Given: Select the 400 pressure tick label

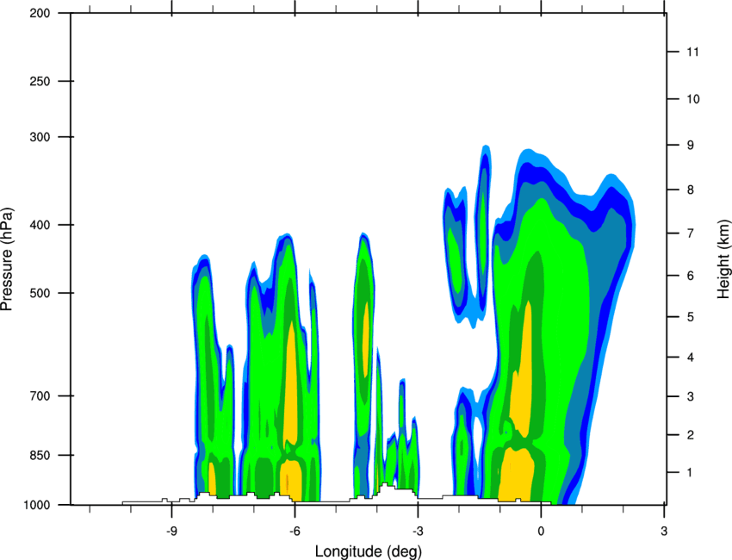Looking at the screenshot, I should tap(40, 225).
